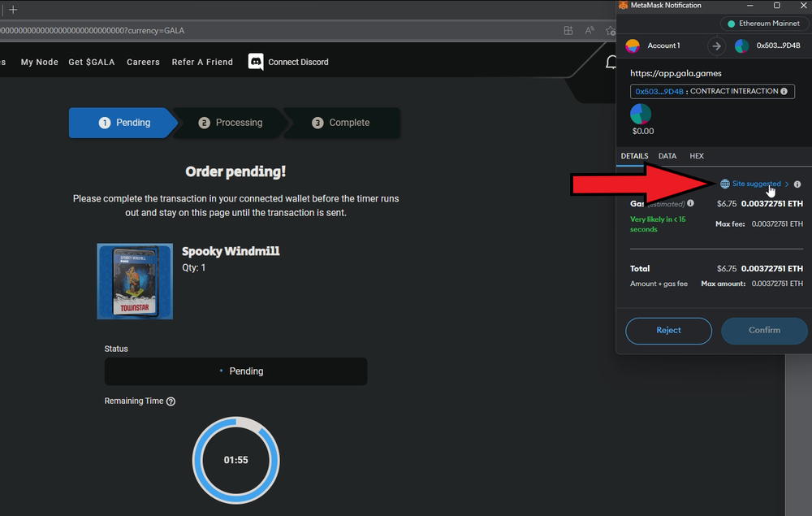
Task: Click the Pending step in order progress
Action: 123,123
